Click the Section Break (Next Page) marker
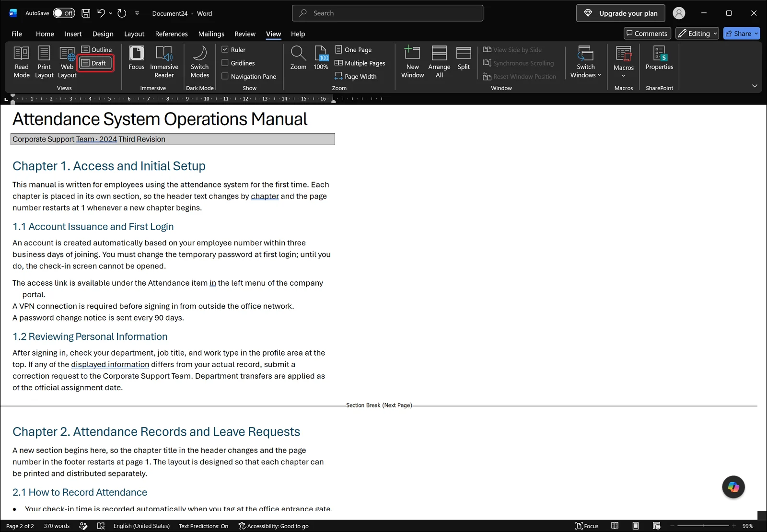This screenshot has width=767, height=532. (x=379, y=405)
